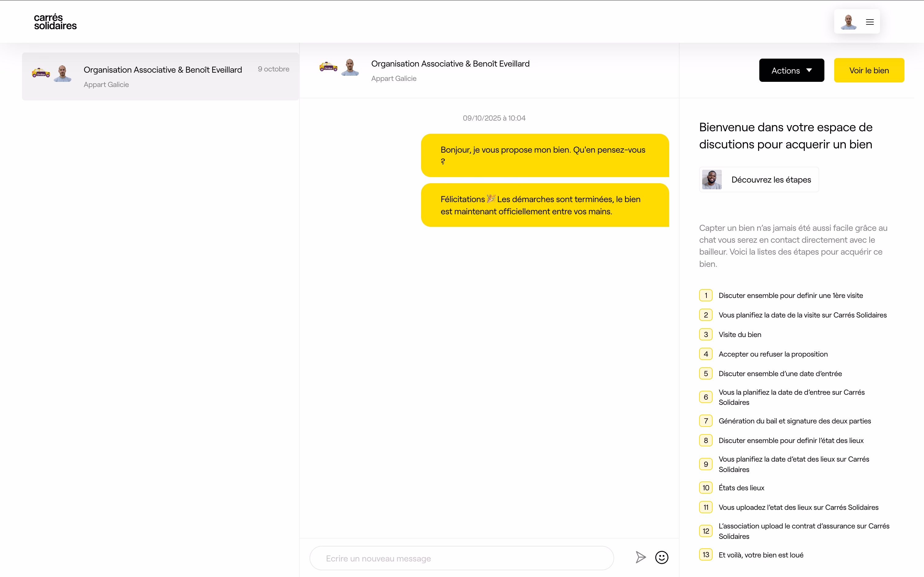Click Benoît's avatar in chat header
The width and height of the screenshot is (924, 577).
point(350,67)
